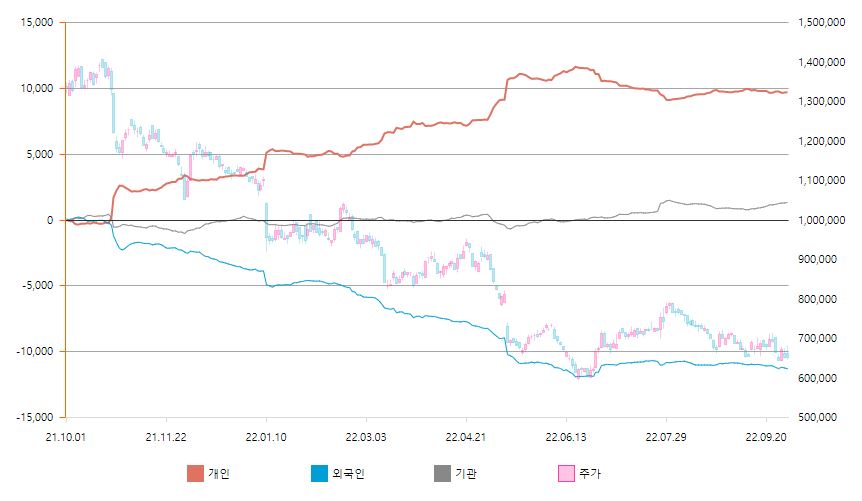Click the 22.04.21 x-axis date
862x501 pixels.
coord(466,435)
